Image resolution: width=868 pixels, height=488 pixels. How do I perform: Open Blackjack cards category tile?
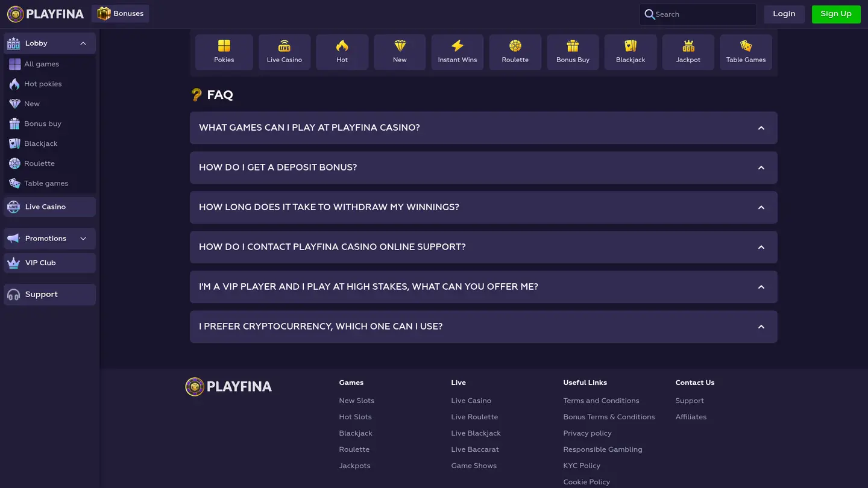(x=631, y=52)
